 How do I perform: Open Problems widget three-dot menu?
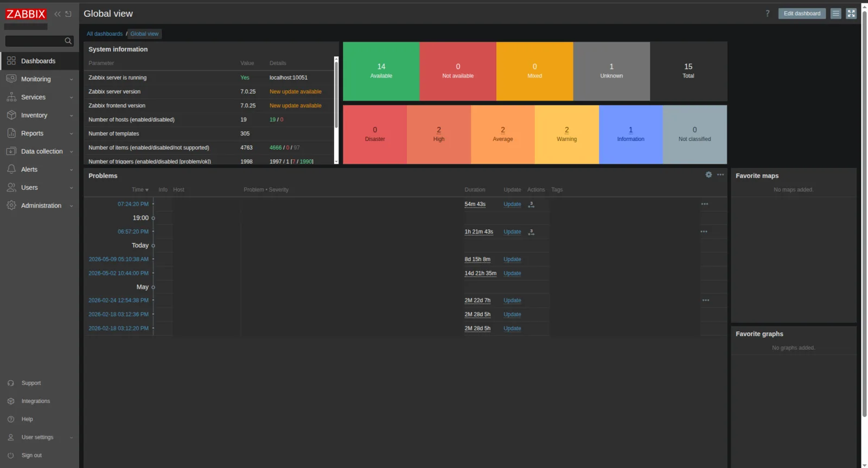pos(720,175)
